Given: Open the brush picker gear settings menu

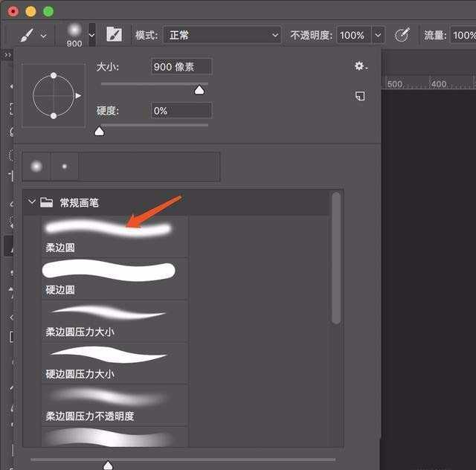Looking at the screenshot, I should [x=361, y=67].
